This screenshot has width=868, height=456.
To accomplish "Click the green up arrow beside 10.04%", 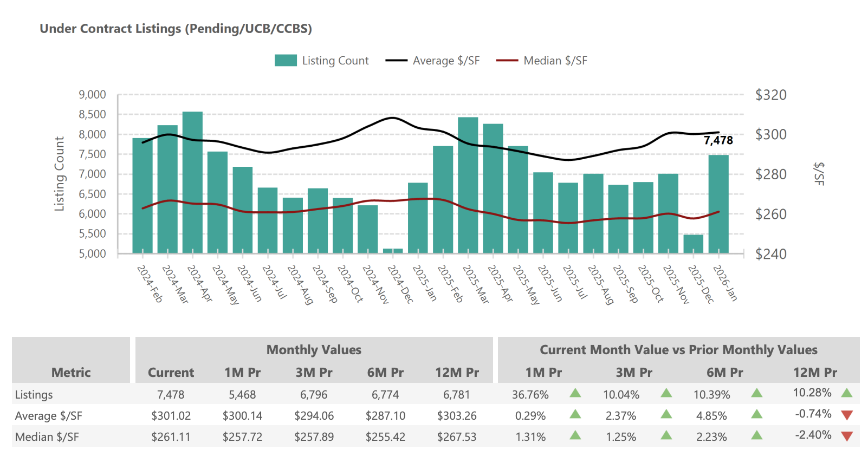I will pos(666,393).
